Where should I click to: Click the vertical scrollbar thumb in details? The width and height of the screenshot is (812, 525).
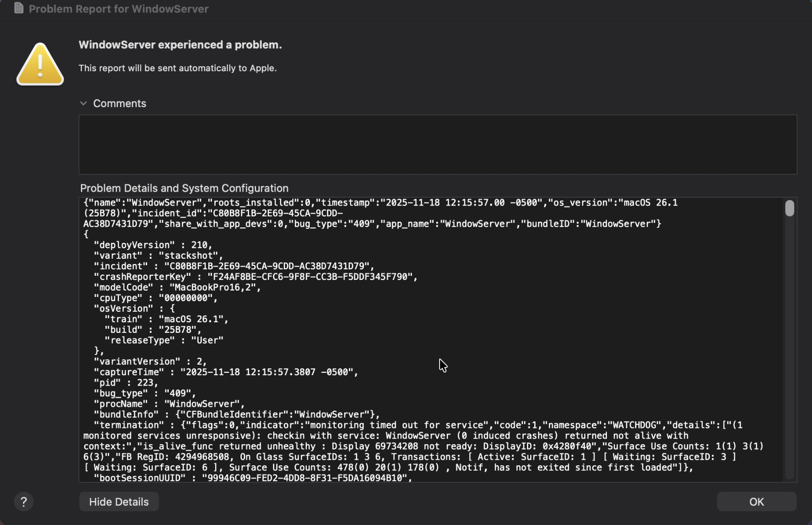[x=789, y=208]
